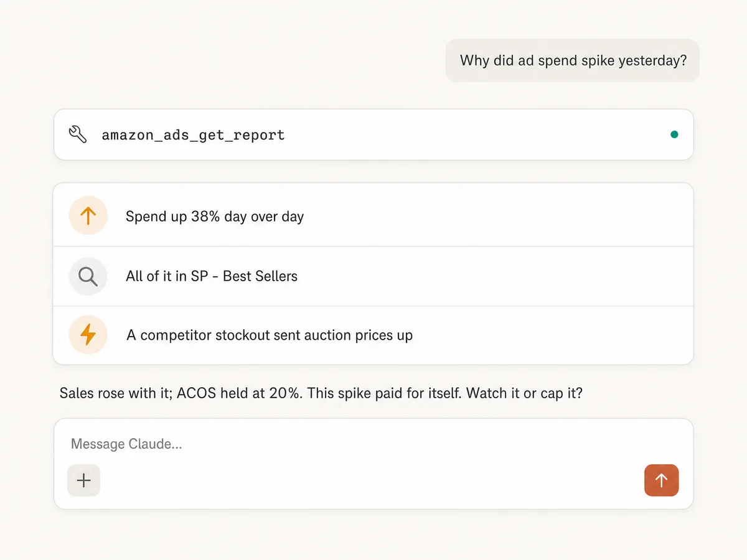The height and width of the screenshot is (560, 747).
Task: Send the message with the orange arrow button
Action: (x=661, y=480)
